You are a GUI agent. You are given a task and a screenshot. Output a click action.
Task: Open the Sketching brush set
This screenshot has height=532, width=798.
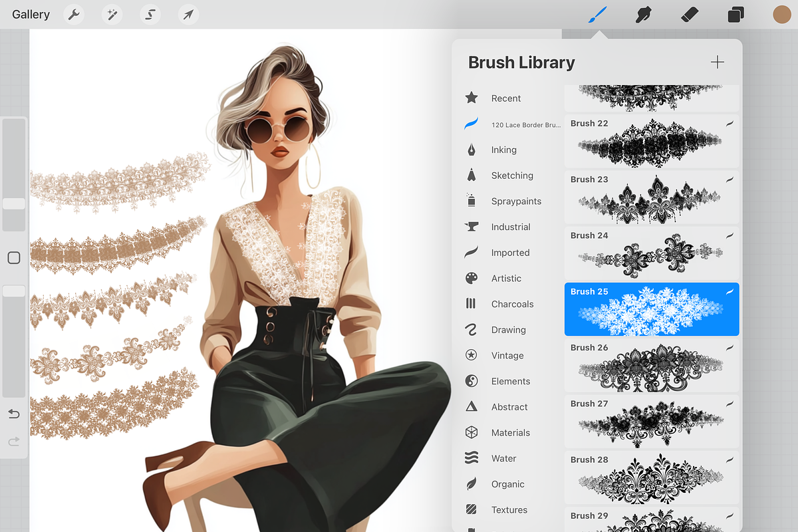tap(511, 176)
